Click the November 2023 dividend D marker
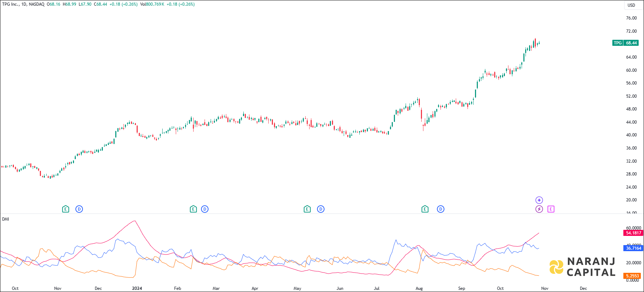 79,209
